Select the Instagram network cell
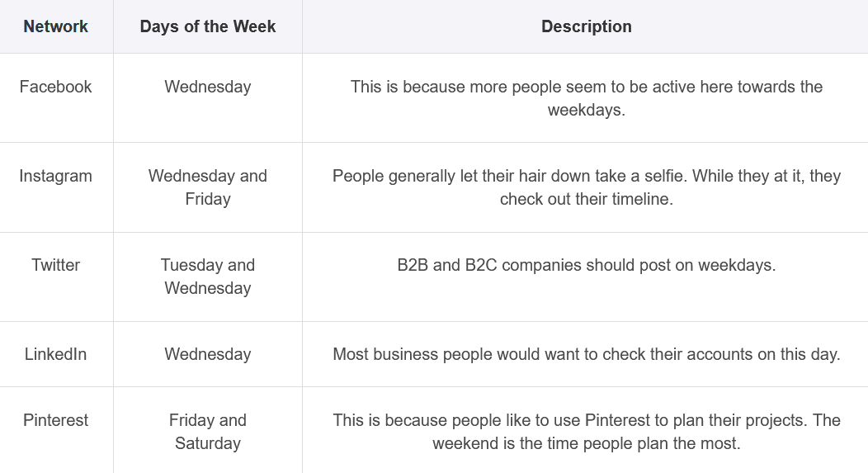The height and width of the screenshot is (473, 868). pos(56,176)
